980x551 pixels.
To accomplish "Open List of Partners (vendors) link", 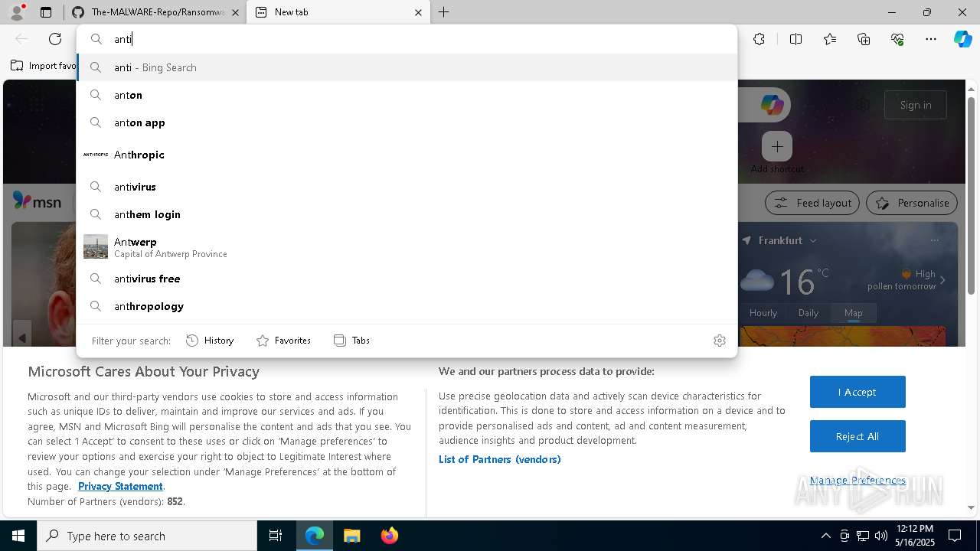I will pyautogui.click(x=499, y=459).
